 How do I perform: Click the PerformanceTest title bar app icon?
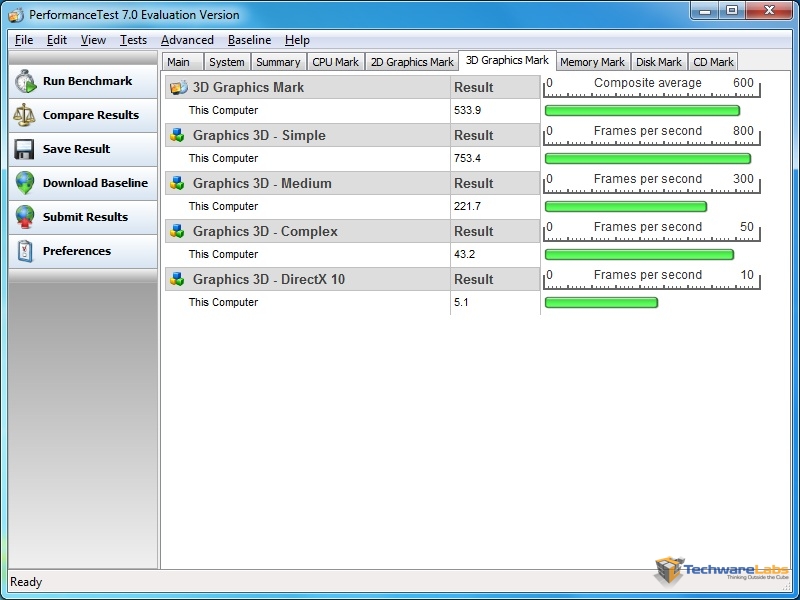point(16,15)
